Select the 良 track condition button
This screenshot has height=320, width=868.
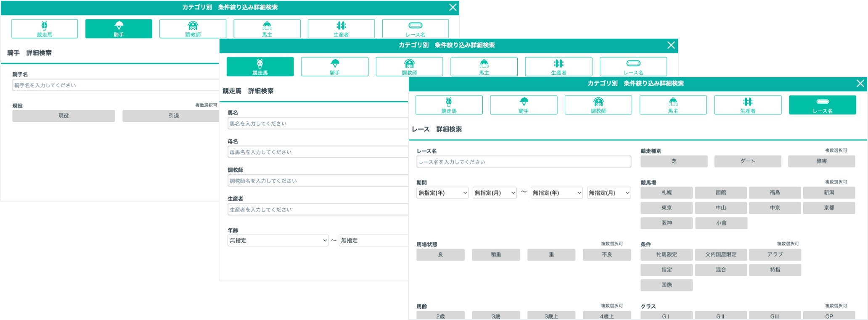[x=440, y=255]
